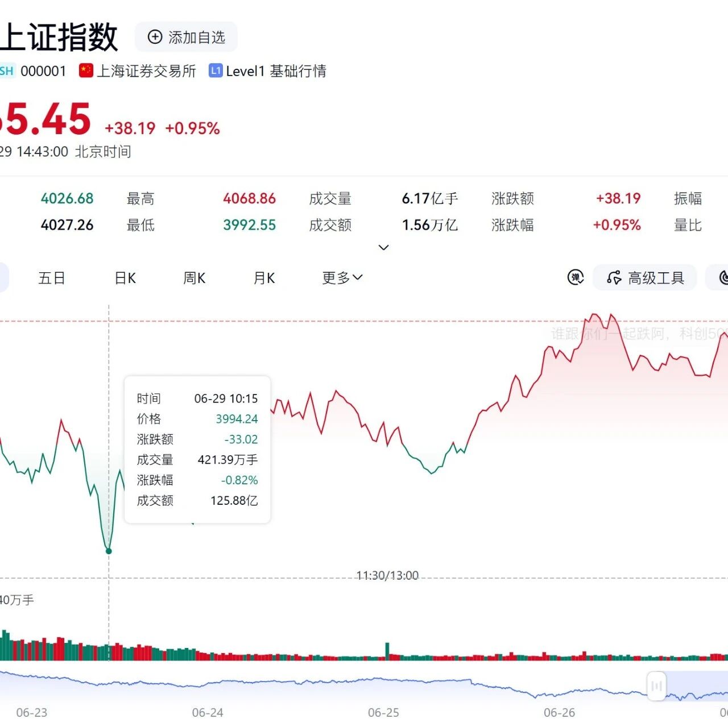Screen dimensions: 728x727
Task: Click the tall green volume bar after lunch break
Action: click(387, 651)
